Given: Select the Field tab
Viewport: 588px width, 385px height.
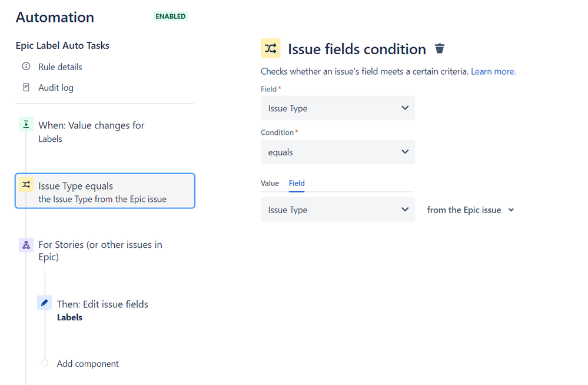Looking at the screenshot, I should coord(297,183).
